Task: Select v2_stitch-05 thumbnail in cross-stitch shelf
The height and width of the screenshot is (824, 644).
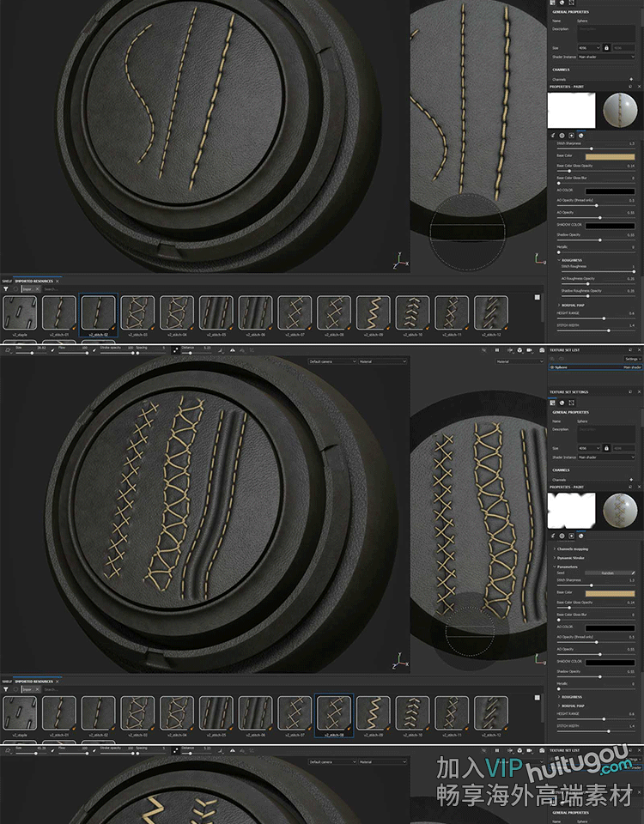Action: click(x=216, y=713)
